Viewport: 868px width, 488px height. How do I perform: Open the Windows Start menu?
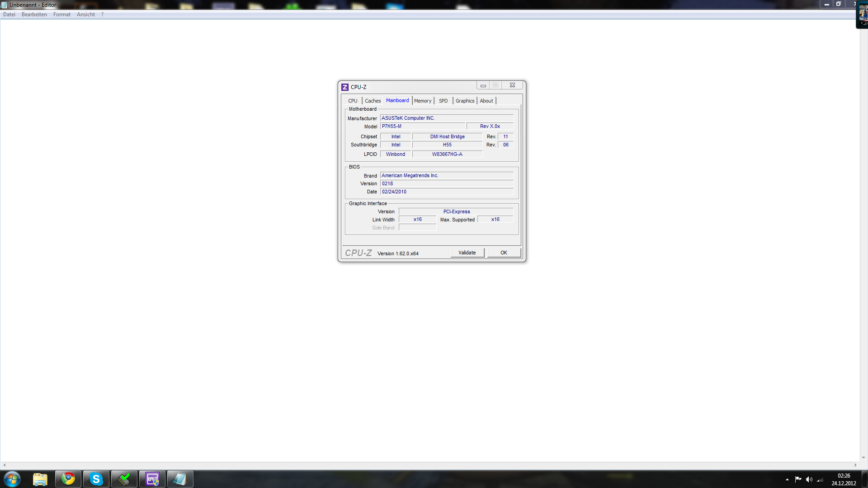pos(12,479)
